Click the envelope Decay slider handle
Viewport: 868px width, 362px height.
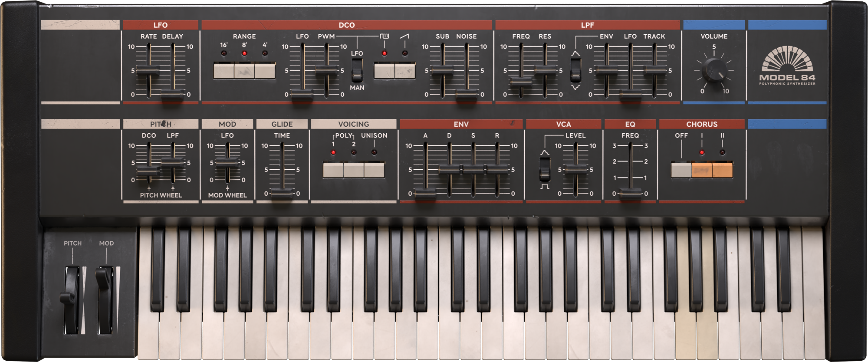click(x=449, y=170)
